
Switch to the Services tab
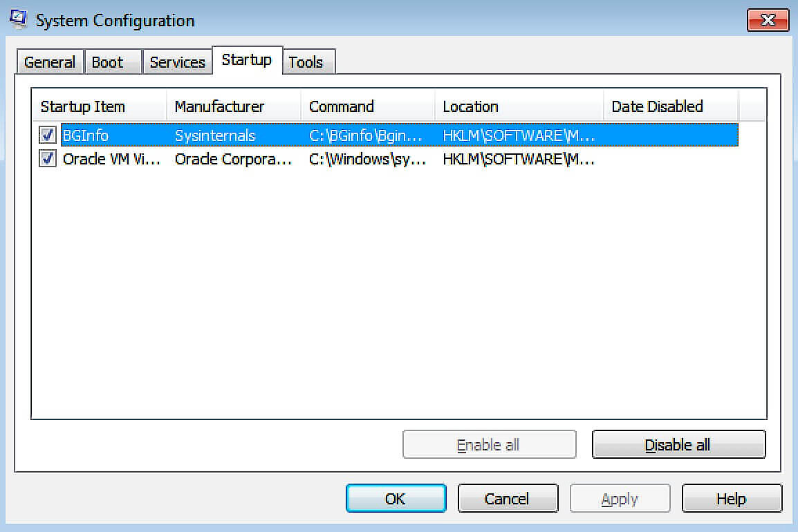tap(177, 61)
